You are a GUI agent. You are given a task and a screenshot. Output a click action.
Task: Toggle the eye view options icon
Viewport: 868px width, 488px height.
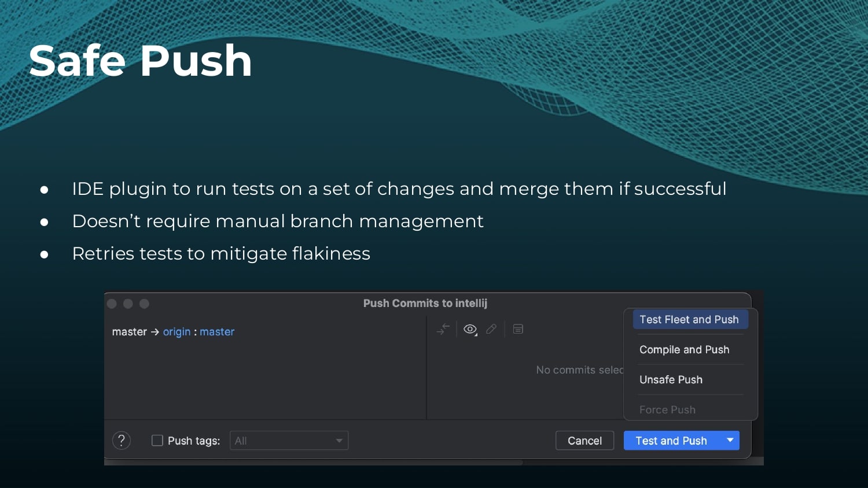pyautogui.click(x=470, y=329)
